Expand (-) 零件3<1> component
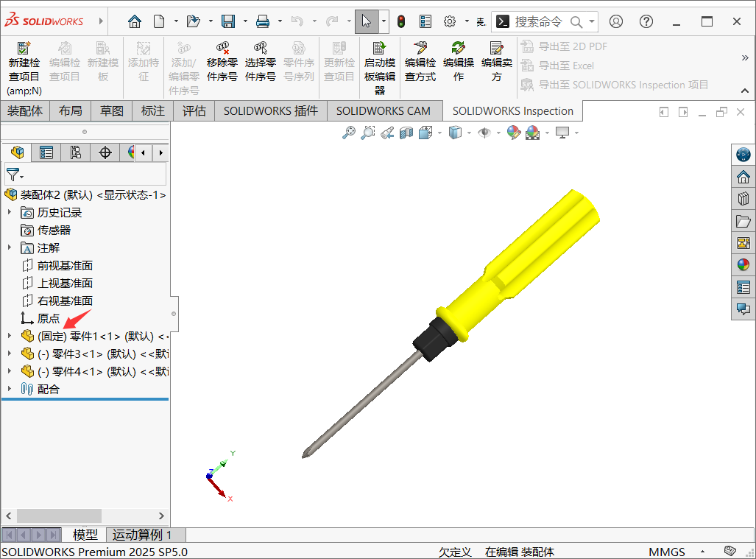 [x=9, y=354]
